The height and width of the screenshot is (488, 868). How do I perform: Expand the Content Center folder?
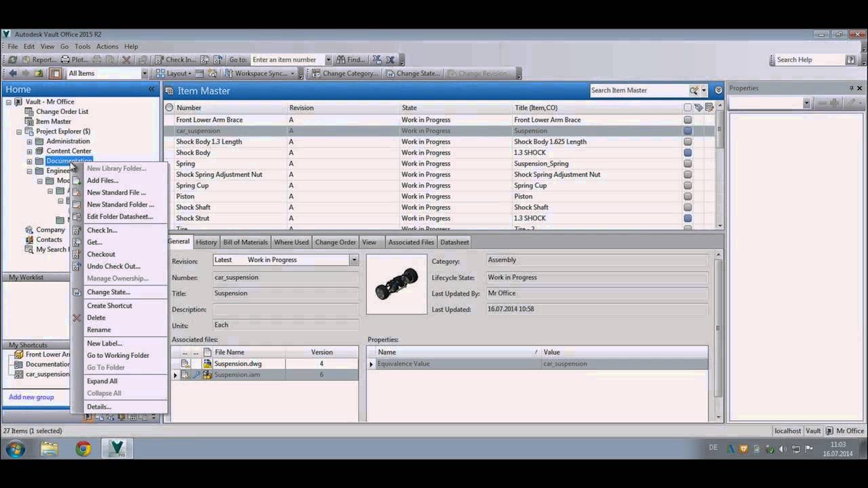pyautogui.click(x=29, y=151)
